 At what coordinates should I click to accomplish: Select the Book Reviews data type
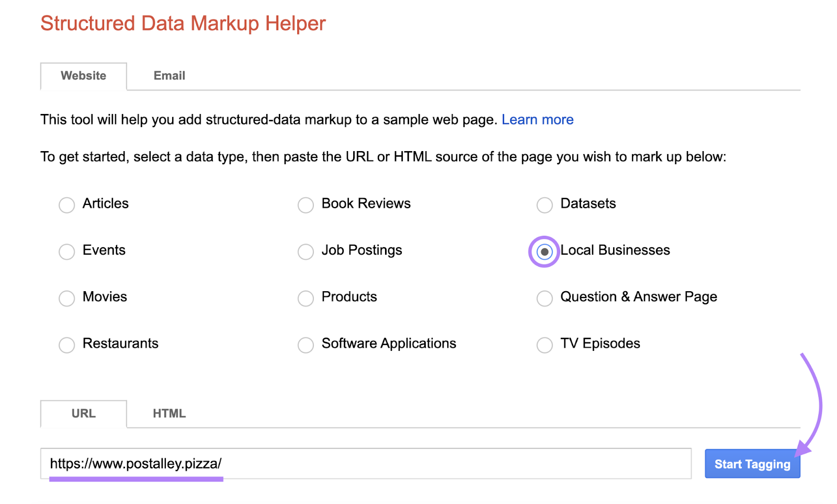coord(306,205)
